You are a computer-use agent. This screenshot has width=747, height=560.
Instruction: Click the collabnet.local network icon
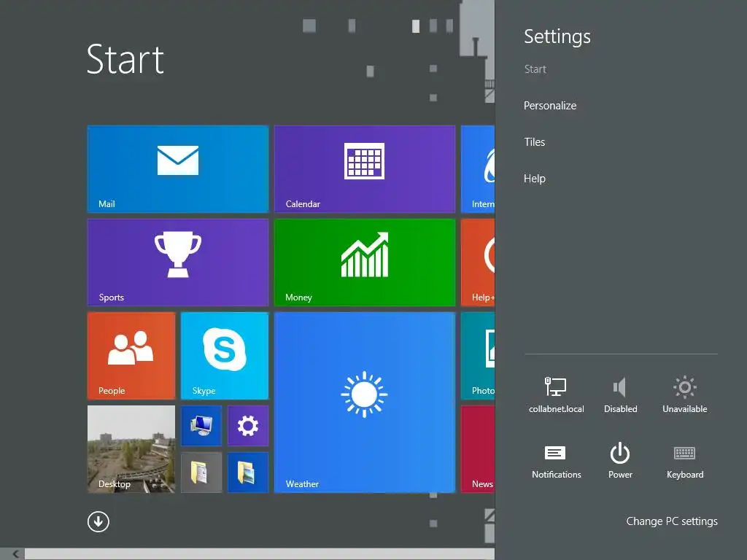point(556,394)
